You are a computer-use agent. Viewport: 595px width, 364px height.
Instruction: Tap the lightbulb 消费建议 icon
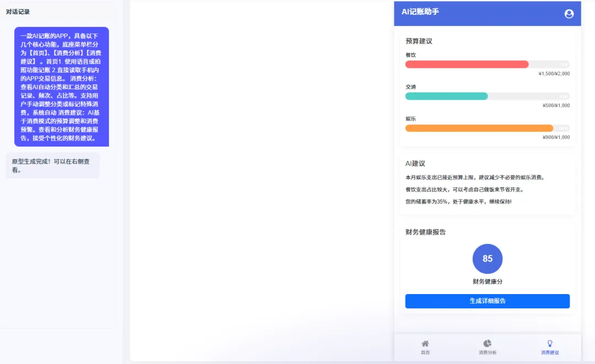click(550, 344)
